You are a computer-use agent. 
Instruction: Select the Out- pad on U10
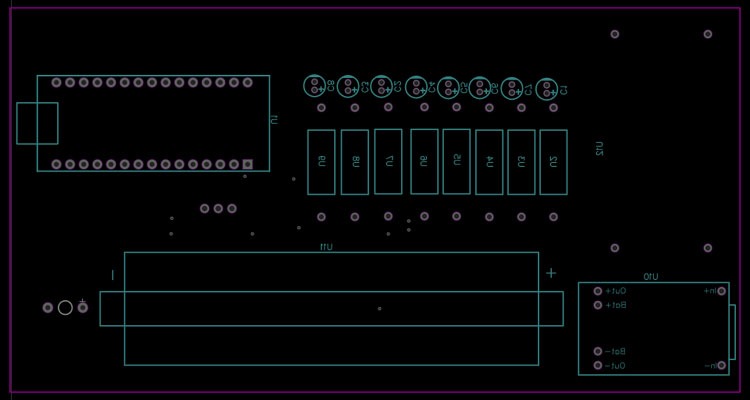[598, 366]
